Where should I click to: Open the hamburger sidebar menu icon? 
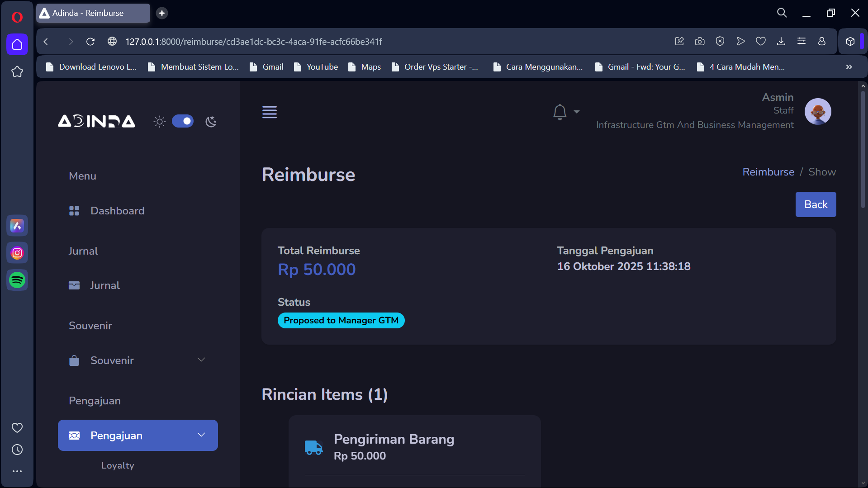coord(269,112)
